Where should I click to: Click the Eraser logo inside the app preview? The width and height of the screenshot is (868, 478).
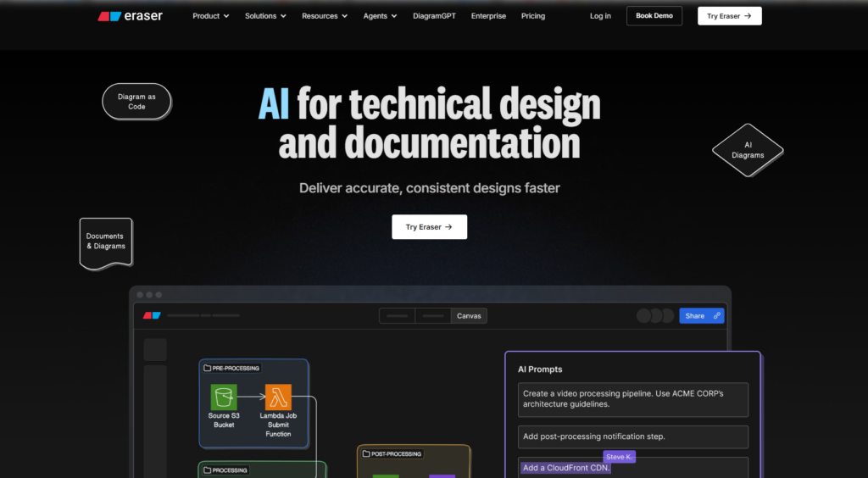click(152, 315)
